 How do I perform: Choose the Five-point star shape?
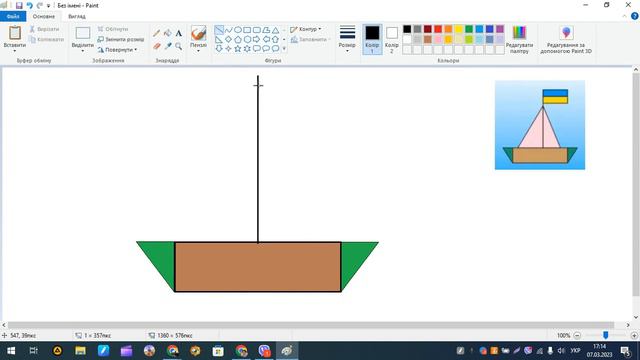(x=238, y=49)
